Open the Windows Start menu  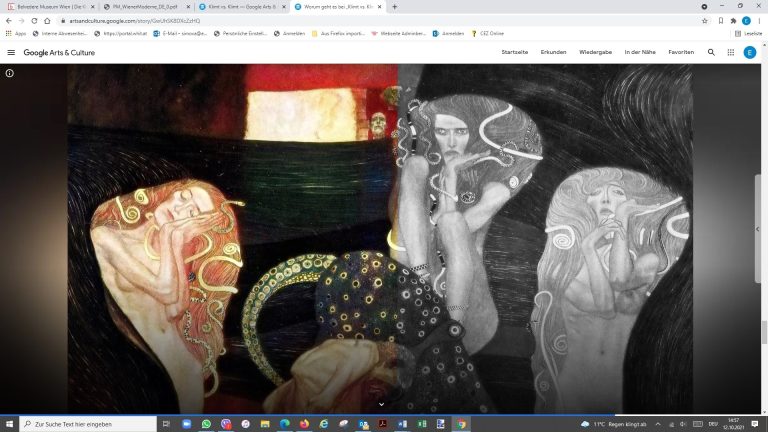pos(9,424)
